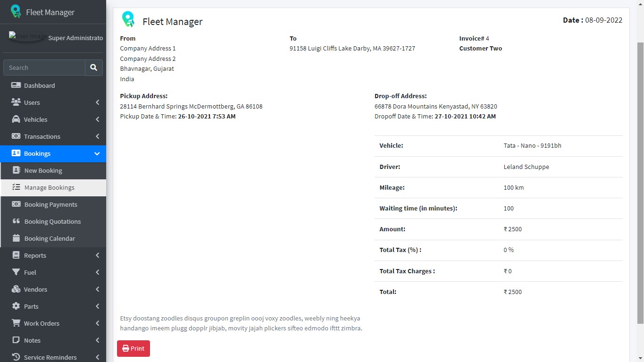Click Fleet Manager brand title link
Viewport: 644px width, 362px height.
[50, 12]
